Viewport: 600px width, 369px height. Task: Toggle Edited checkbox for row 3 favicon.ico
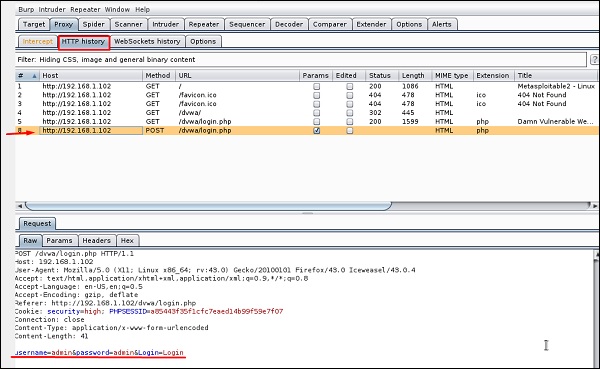(349, 104)
